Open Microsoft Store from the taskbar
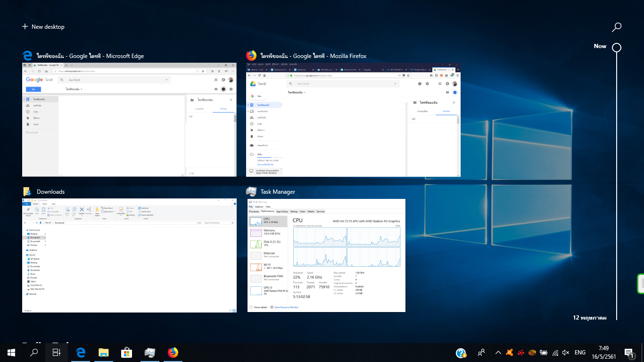644x362 pixels. coord(126,353)
